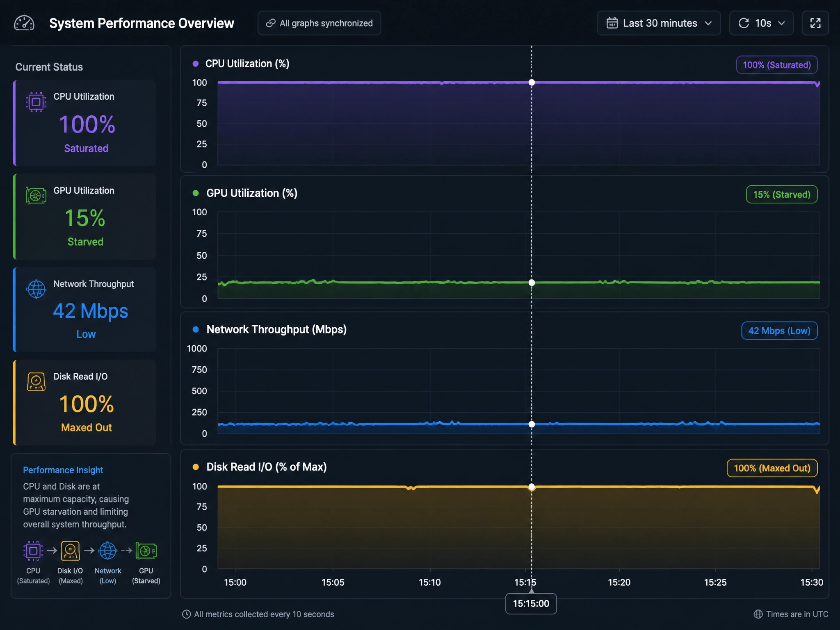Toggle the All graphs synchronized button
840x630 pixels.
[319, 23]
